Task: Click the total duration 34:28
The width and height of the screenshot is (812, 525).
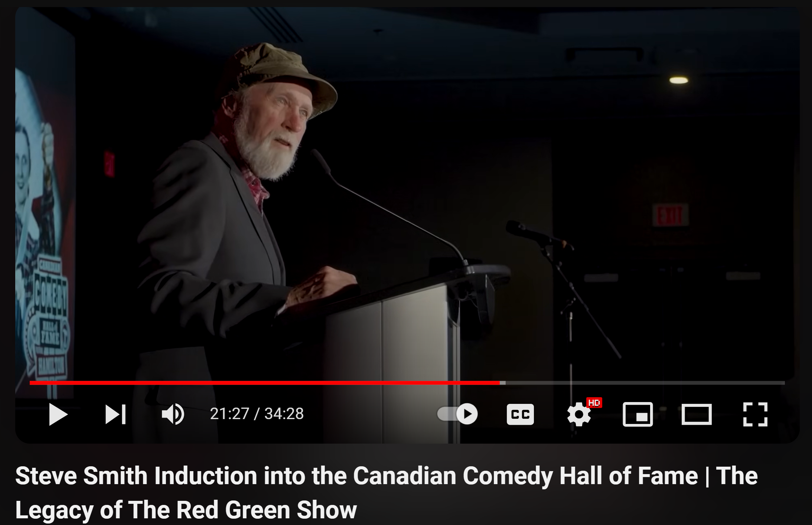Action: (x=284, y=414)
